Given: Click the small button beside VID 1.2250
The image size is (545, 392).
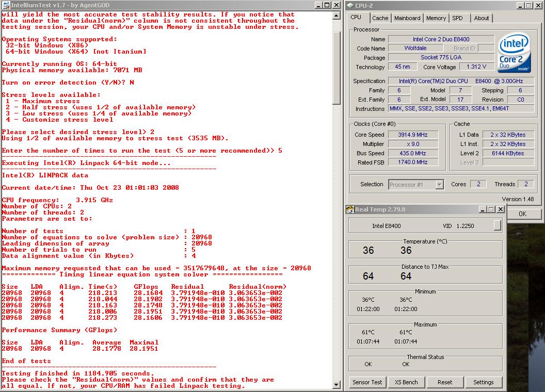Looking at the screenshot, I should coord(498,225).
